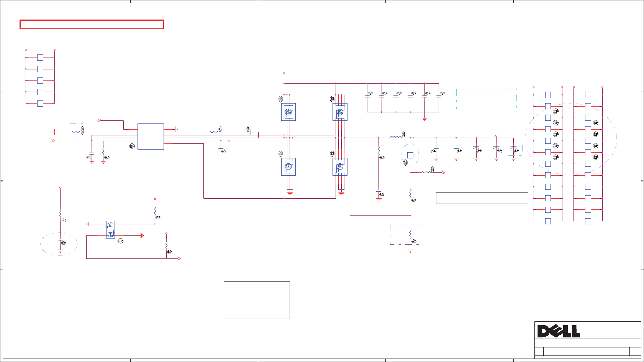
Task: Click the black-outlined note box beside feedback resistors
Action: pos(482,198)
